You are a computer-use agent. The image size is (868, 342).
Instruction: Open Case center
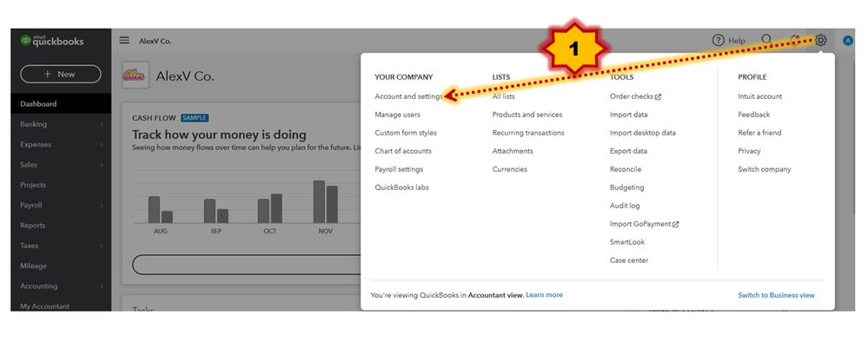629,260
